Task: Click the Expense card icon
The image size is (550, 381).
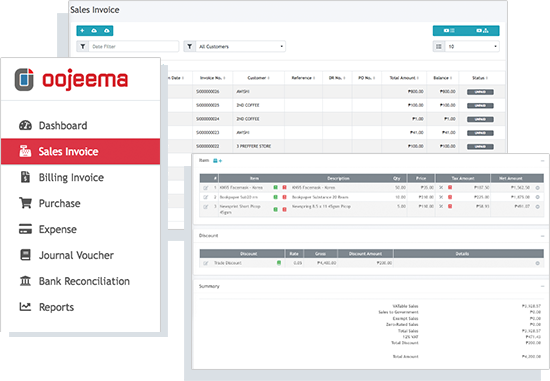Action: pyautogui.click(x=25, y=229)
